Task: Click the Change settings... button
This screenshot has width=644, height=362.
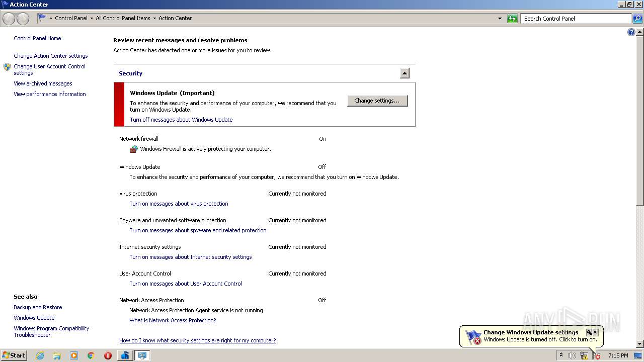Action: (x=377, y=101)
